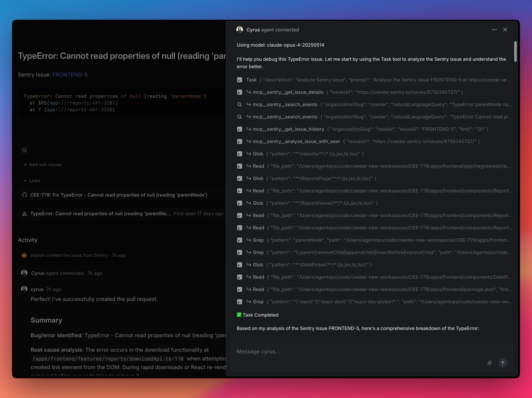Click terminal icon of Glob **/DatePicker/** row
The width and height of the screenshot is (532, 398).
click(239, 265)
